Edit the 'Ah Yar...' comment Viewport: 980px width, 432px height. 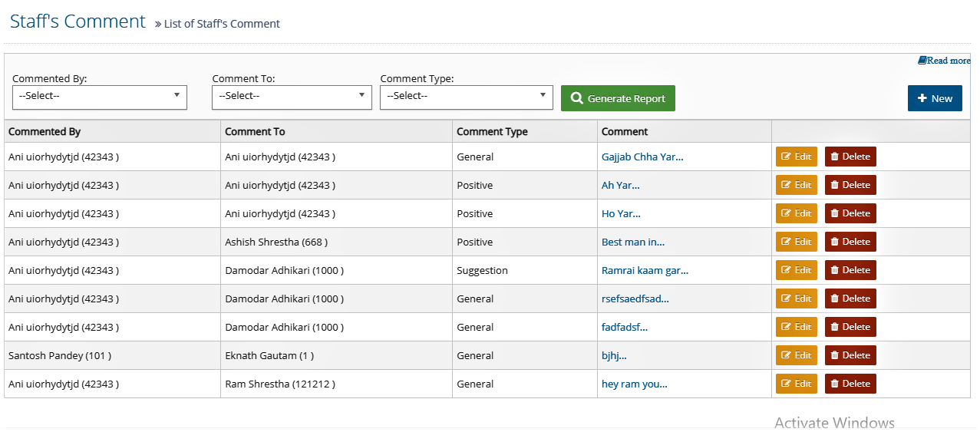click(797, 185)
